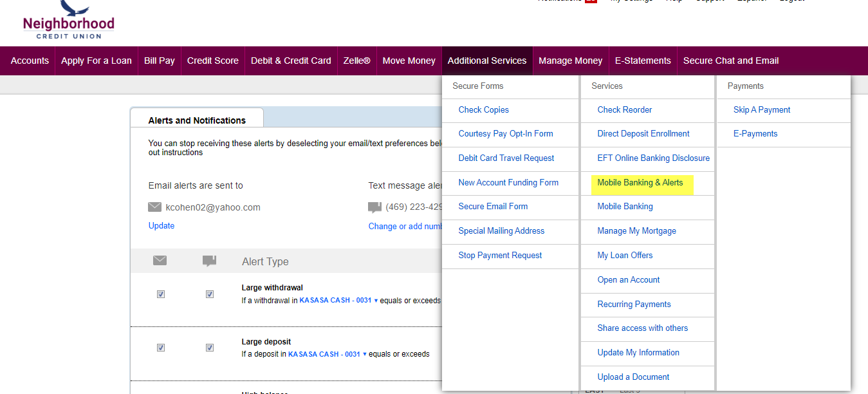Click the Neighborhood Credit Union logo
Image resolution: width=868 pixels, height=394 pixels.
pyautogui.click(x=68, y=20)
